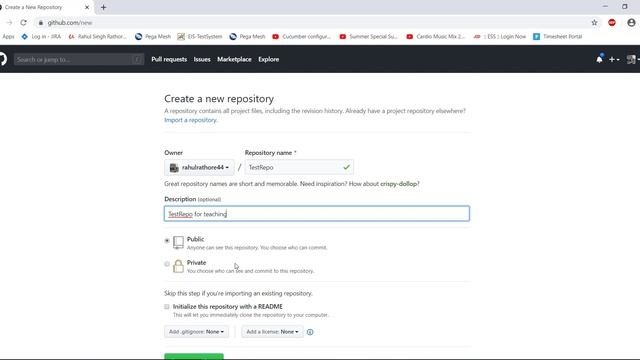
Task: Reload the page
Action: click(x=23, y=23)
